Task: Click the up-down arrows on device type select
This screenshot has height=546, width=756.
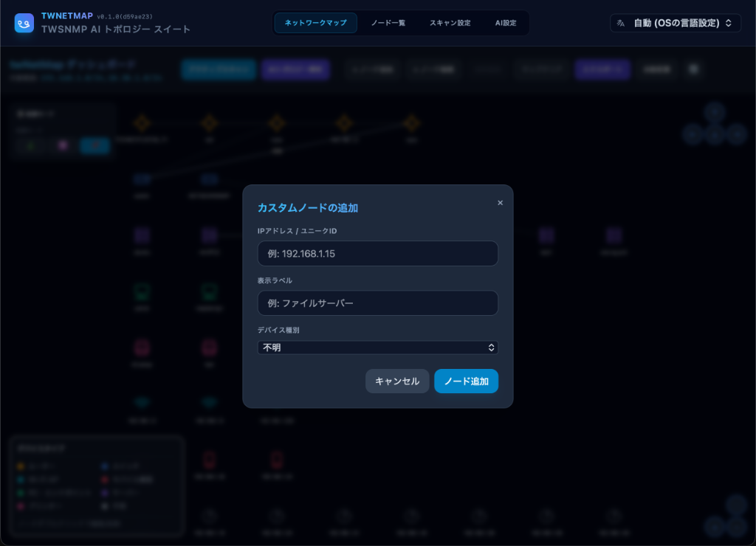Action: click(x=491, y=348)
